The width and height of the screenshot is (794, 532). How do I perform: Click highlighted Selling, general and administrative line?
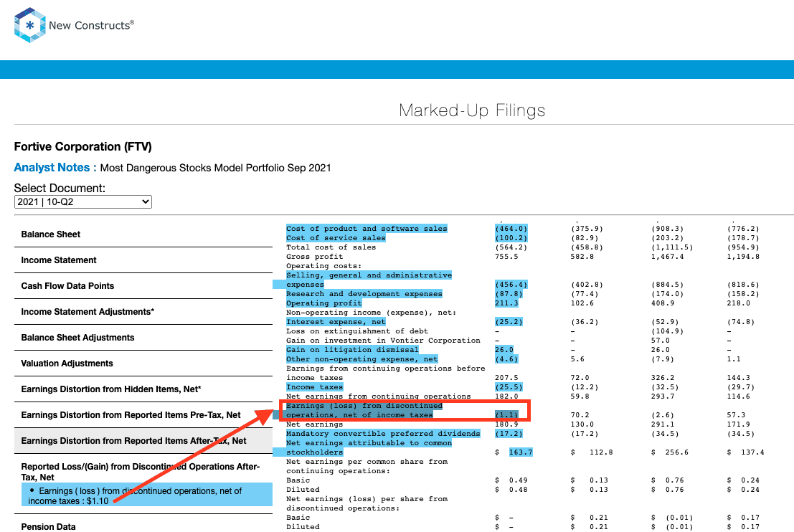point(369,280)
